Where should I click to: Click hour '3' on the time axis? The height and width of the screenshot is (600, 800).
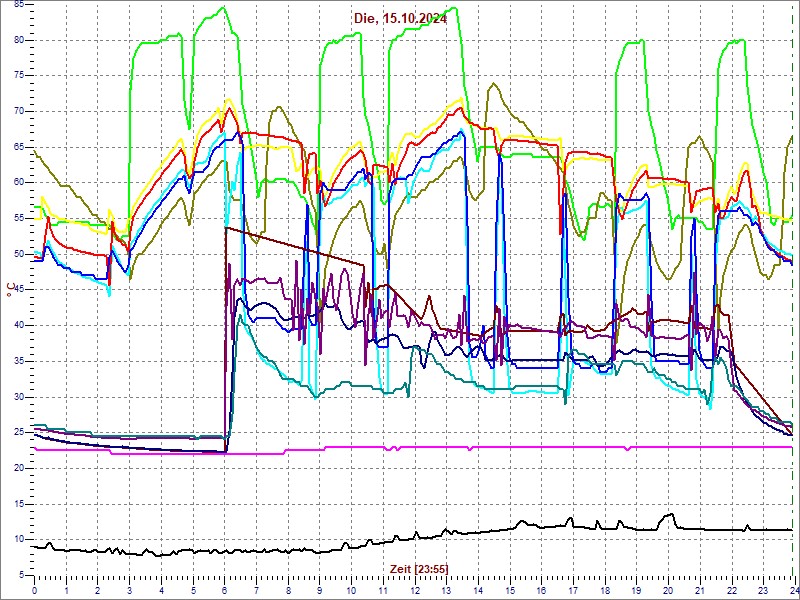click(130, 590)
